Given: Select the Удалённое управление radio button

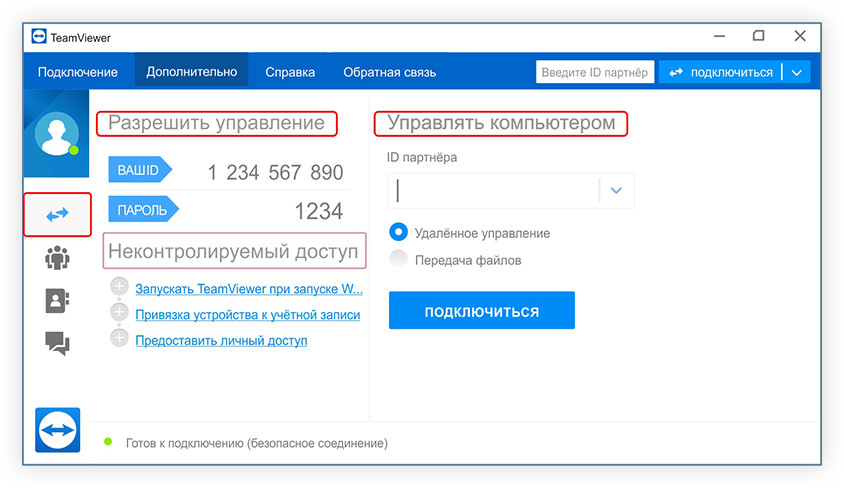Looking at the screenshot, I should (x=398, y=232).
